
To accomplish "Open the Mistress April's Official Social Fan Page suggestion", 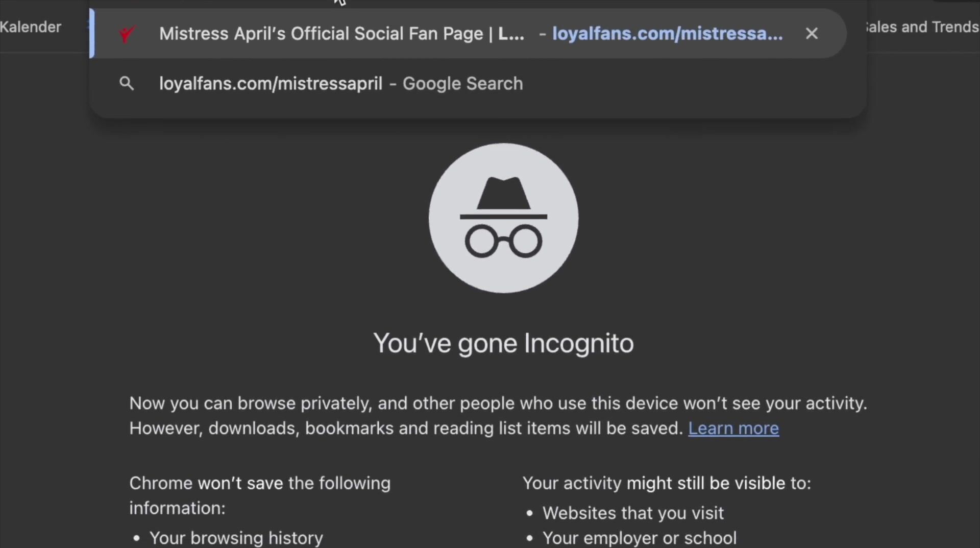I will pyautogui.click(x=467, y=33).
